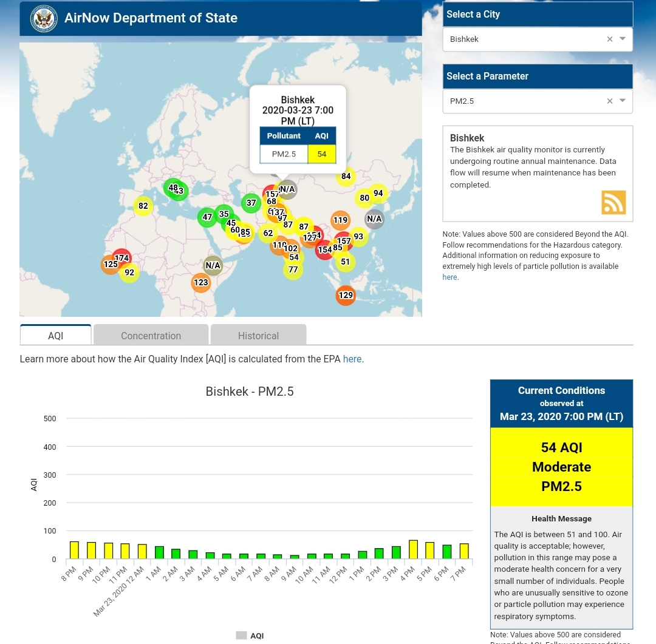Toggle the AQI series in chart legend
This screenshot has height=644, width=656.
(x=250, y=636)
